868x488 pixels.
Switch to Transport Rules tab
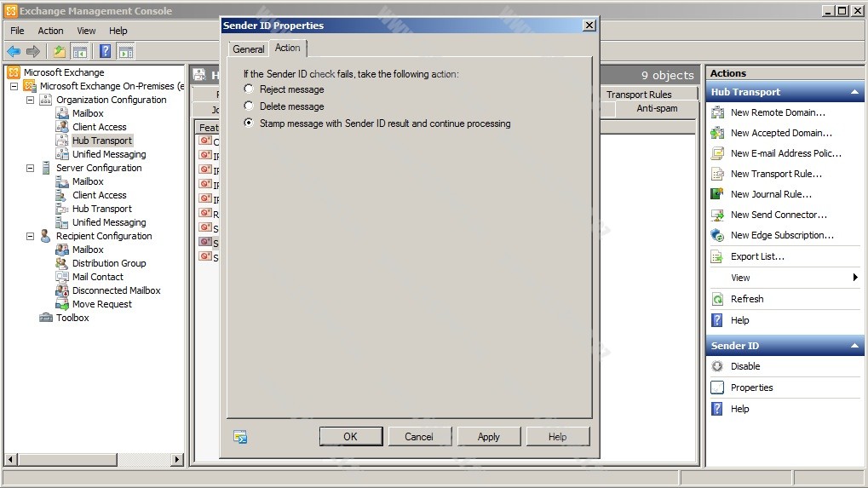click(639, 95)
